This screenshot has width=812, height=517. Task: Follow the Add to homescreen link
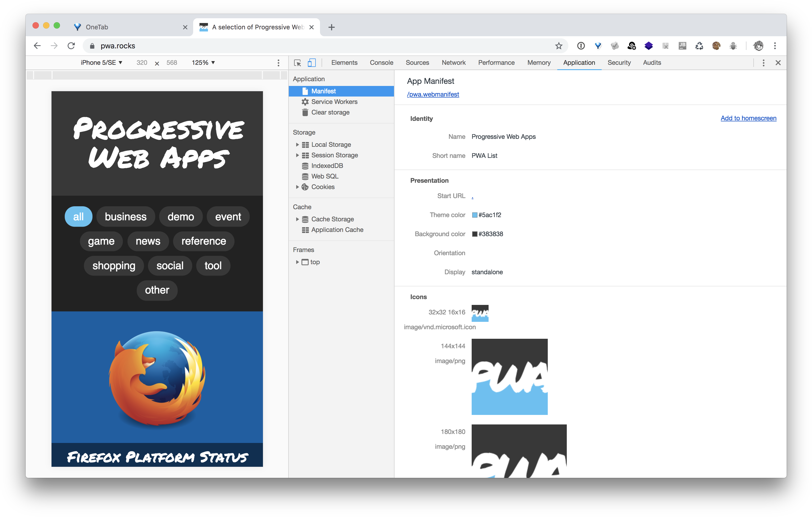tap(748, 118)
